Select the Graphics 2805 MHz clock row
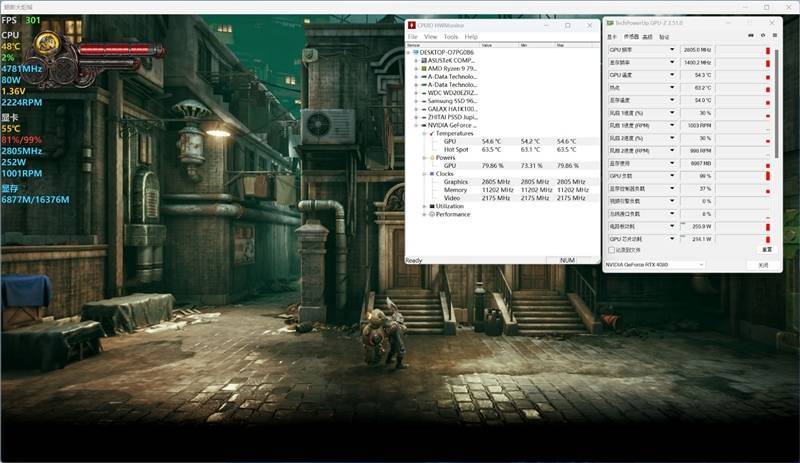 click(x=514, y=182)
